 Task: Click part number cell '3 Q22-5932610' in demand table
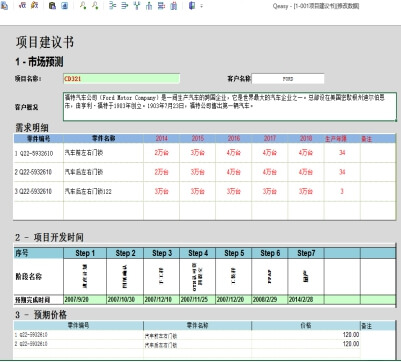pyautogui.click(x=38, y=192)
